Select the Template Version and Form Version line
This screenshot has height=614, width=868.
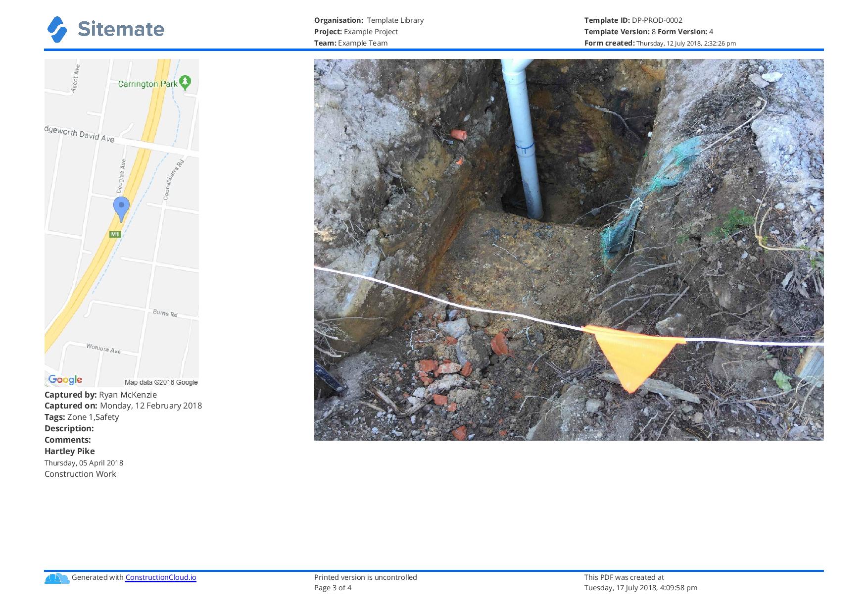(x=649, y=32)
